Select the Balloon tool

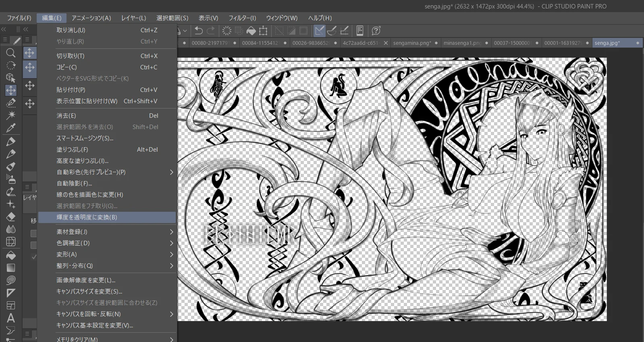pos(11,330)
